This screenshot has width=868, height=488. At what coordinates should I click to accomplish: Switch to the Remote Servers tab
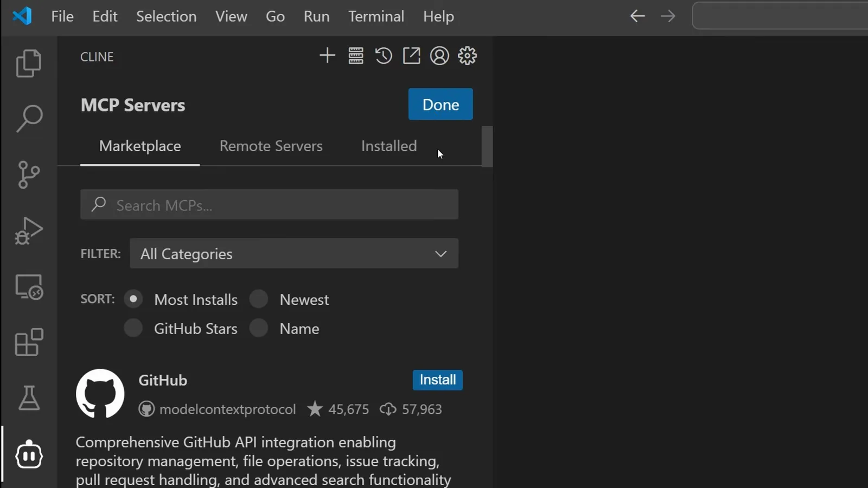pos(271,146)
